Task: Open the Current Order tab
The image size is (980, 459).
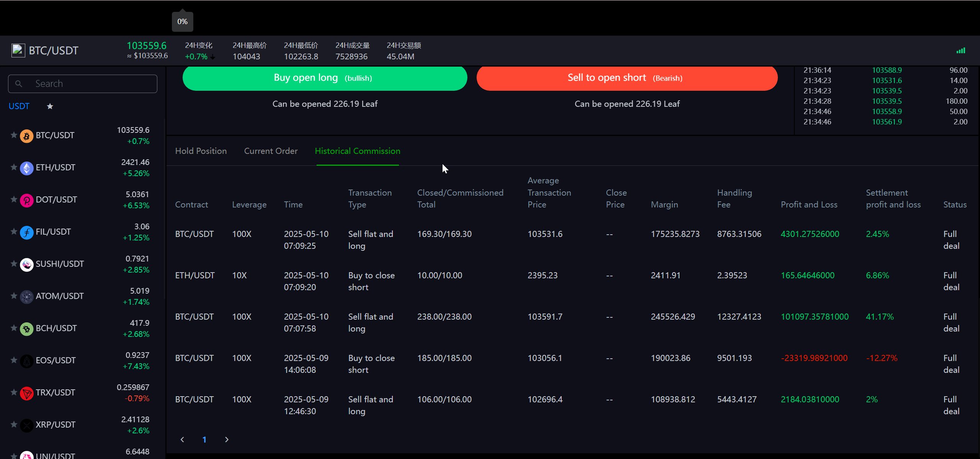Action: [271, 151]
